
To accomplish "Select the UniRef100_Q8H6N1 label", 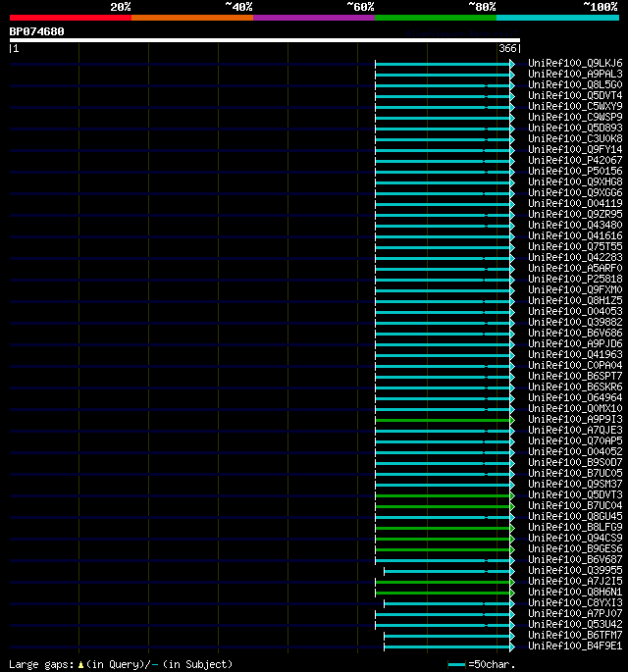I will coord(575,592).
